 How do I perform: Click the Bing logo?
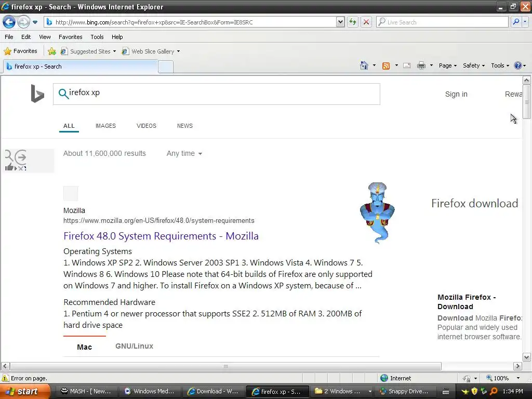click(37, 94)
